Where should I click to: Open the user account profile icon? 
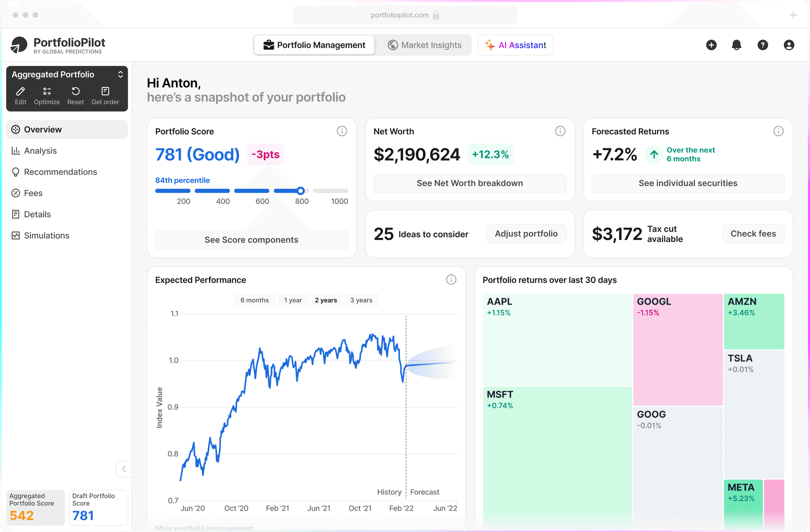click(x=789, y=45)
